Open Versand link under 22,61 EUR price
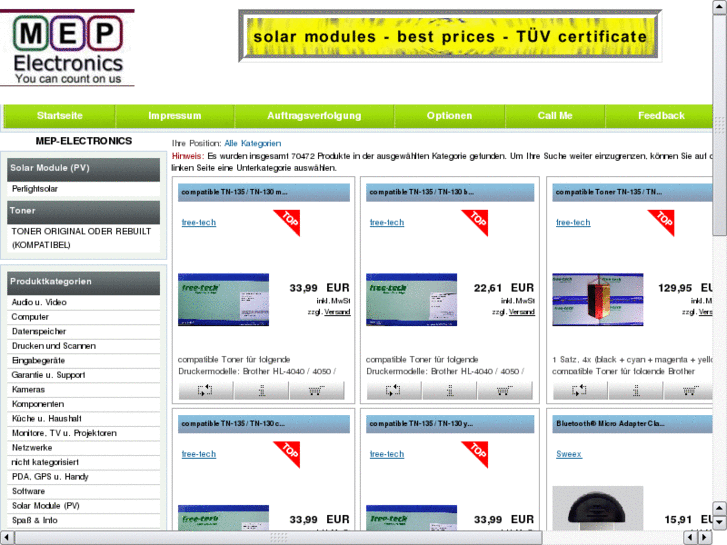The image size is (727, 545). (522, 312)
